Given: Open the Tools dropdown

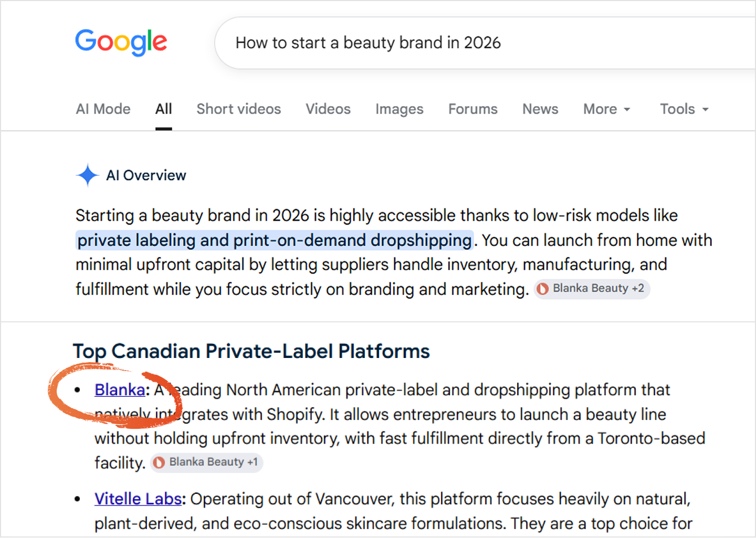Looking at the screenshot, I should click(685, 109).
